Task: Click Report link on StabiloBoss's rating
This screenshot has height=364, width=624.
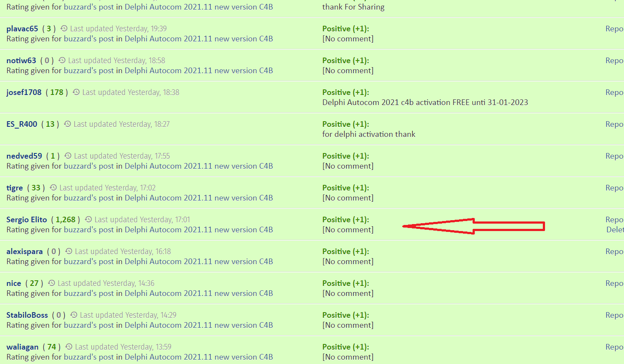Action: click(614, 315)
